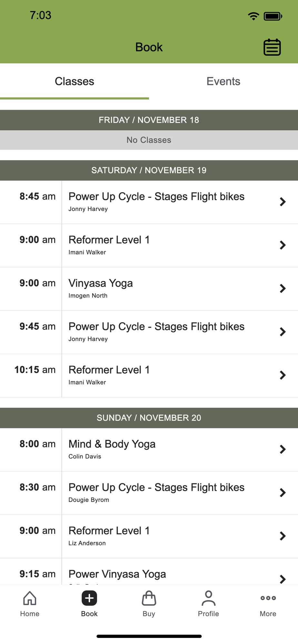
Task: Expand Mind & Body Yoga chevron
Action: [x=283, y=449]
